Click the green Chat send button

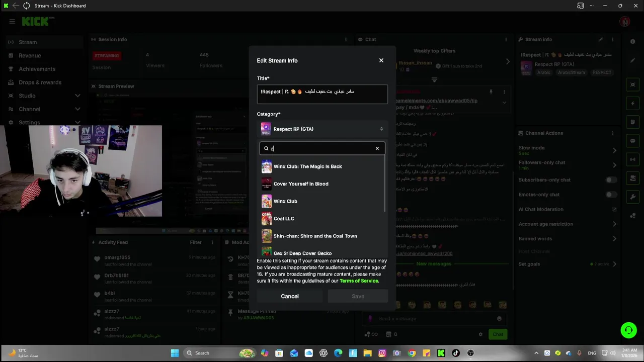[498, 334]
